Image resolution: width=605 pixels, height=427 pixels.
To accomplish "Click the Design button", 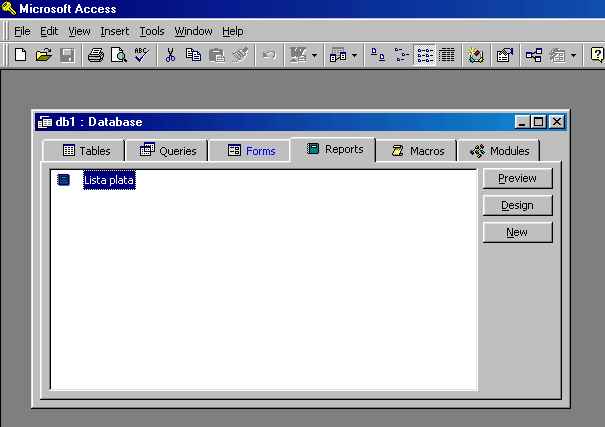I will coord(517,205).
